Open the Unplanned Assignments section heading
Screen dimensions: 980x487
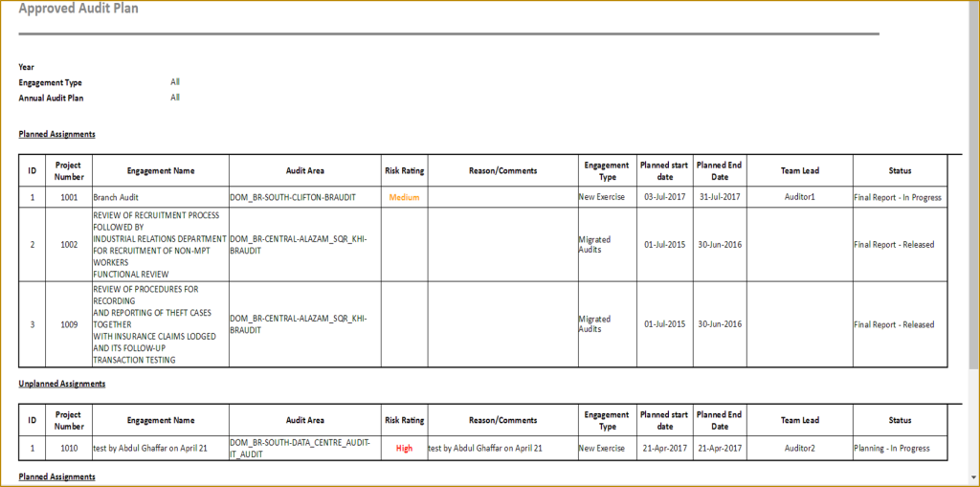tap(62, 384)
